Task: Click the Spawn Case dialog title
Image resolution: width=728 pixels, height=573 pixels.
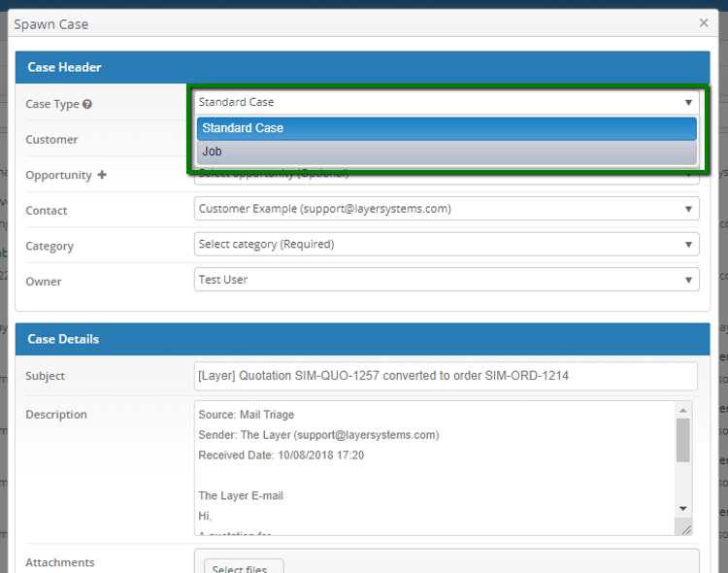Action: coord(51,24)
